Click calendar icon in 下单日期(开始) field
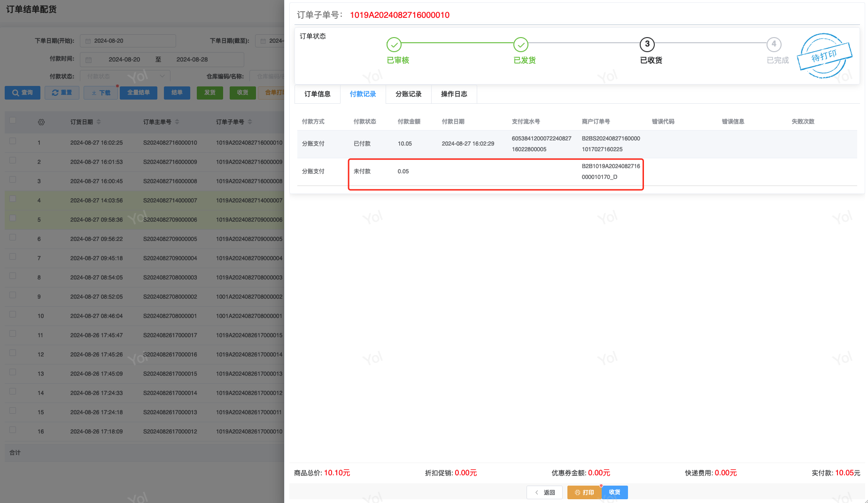This screenshot has height=503, width=868. (88, 41)
